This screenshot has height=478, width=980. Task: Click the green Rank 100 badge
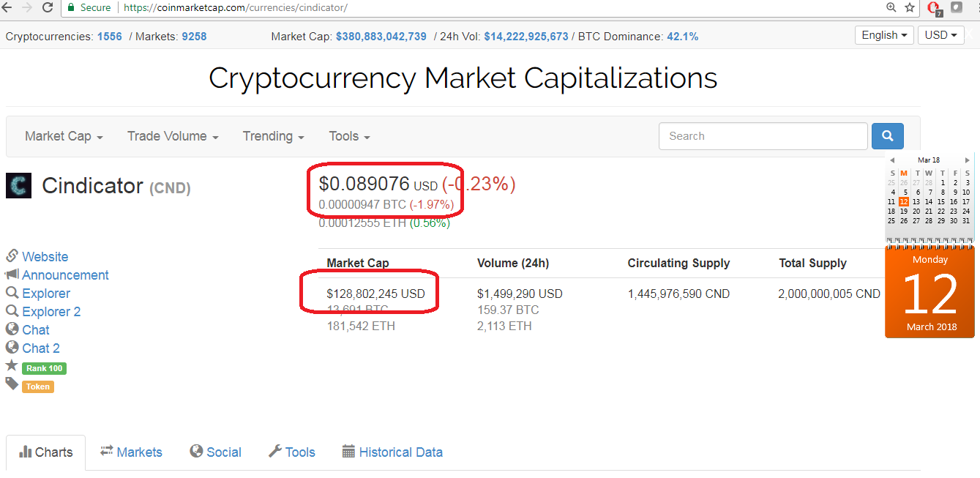pos(44,368)
